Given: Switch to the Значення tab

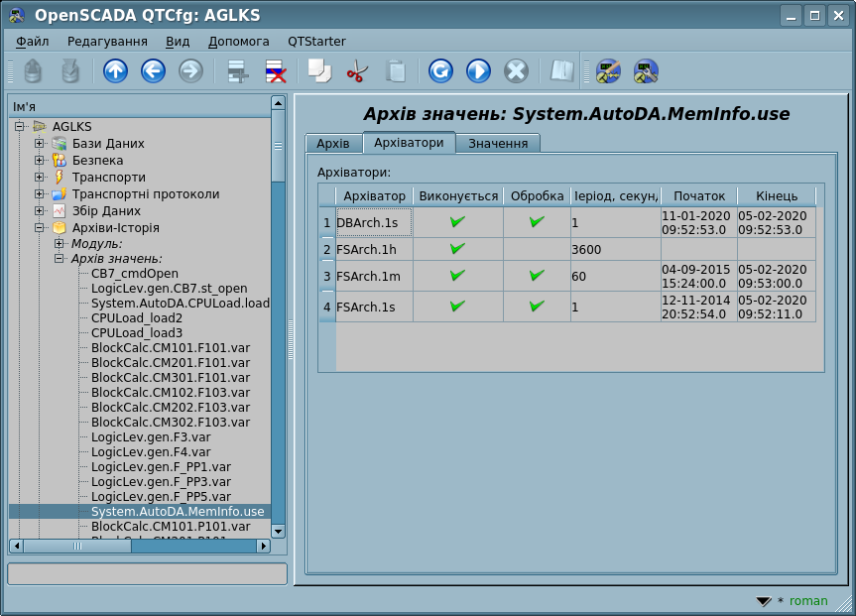Looking at the screenshot, I should (x=498, y=144).
